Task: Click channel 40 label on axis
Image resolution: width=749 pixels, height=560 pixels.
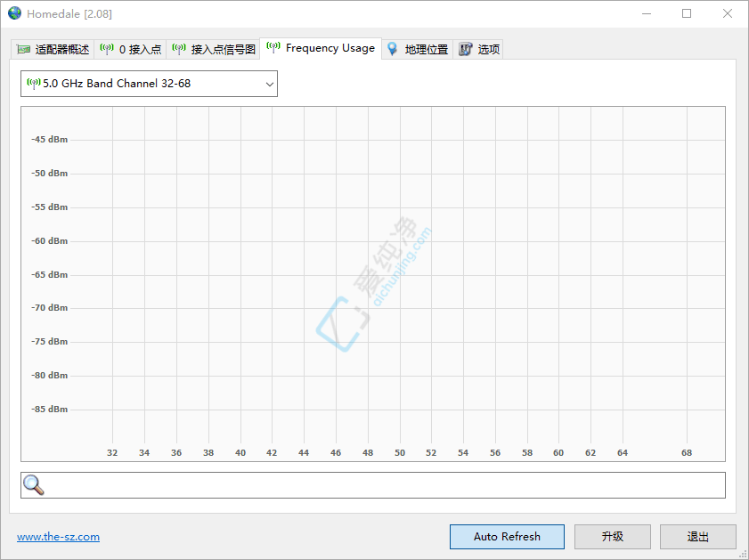Action: 240,452
